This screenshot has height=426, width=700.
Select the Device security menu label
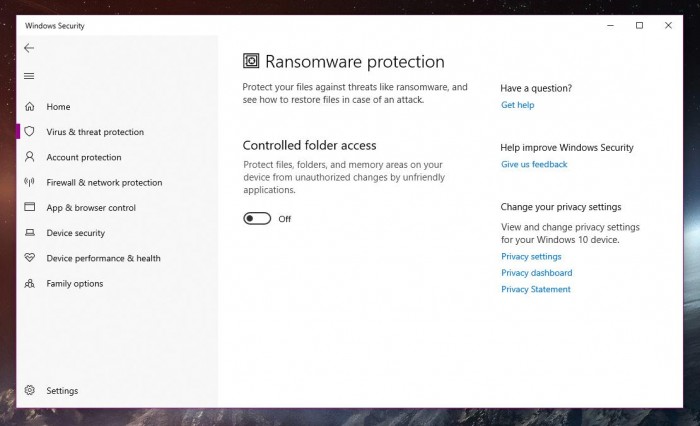coord(76,233)
